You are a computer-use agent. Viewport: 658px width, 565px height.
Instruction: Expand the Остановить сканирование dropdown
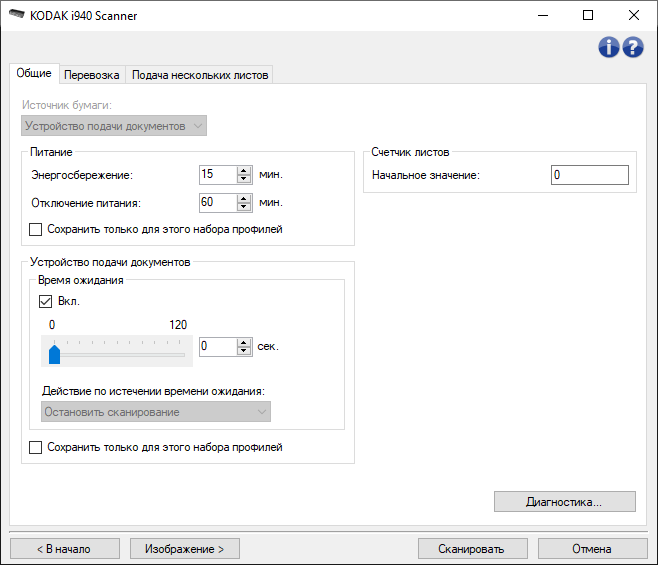(156, 412)
